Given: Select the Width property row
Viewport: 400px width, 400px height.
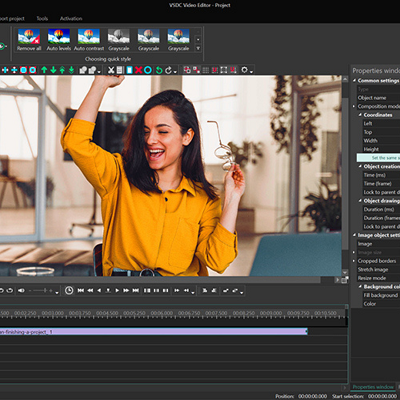Looking at the screenshot, I should [381, 141].
